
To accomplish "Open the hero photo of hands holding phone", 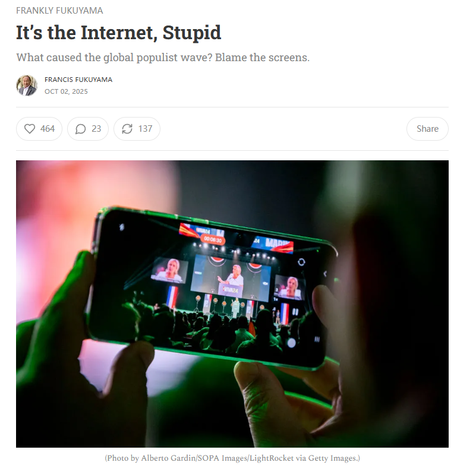I will [232, 303].
